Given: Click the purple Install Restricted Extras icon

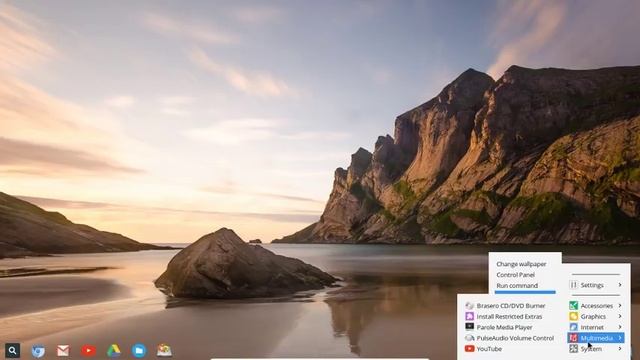Looking at the screenshot, I should point(469,316).
